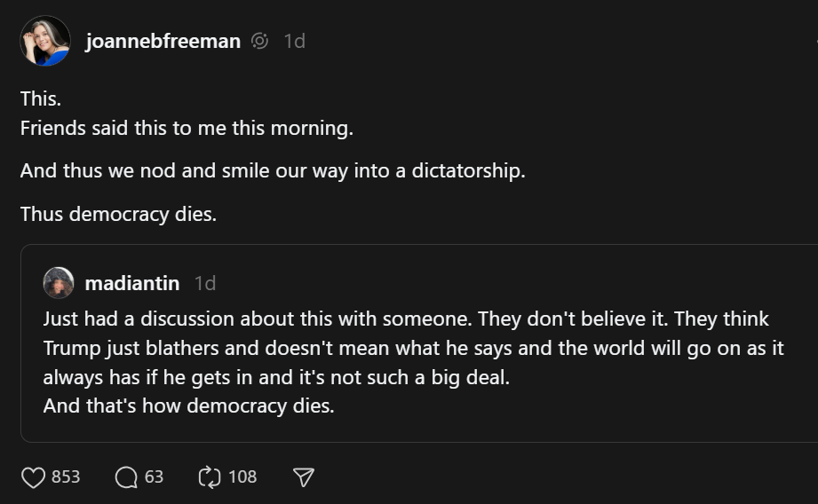Viewport: 818px width, 504px height.
Task: Share the post via paper plane icon
Action: (303, 477)
